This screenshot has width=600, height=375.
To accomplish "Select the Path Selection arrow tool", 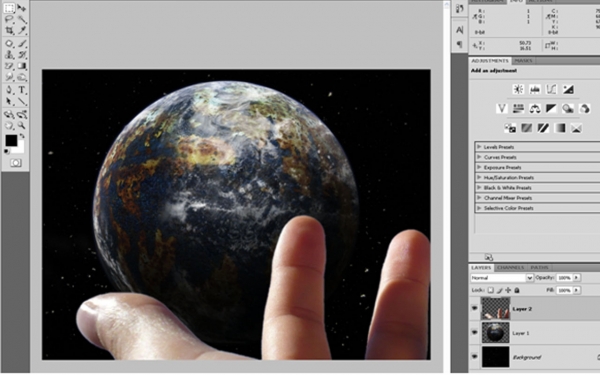I will (x=9, y=101).
